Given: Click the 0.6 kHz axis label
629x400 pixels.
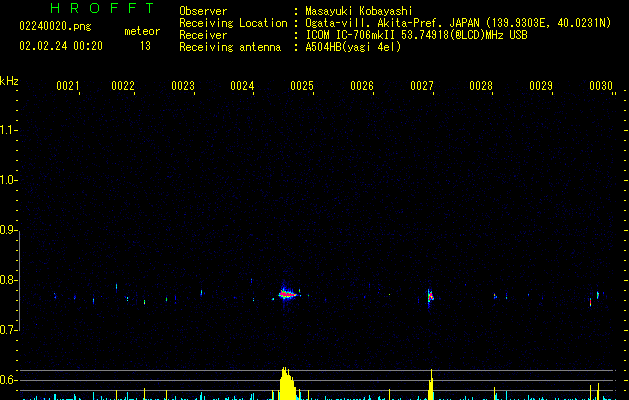Looking at the screenshot, I should (8, 380).
